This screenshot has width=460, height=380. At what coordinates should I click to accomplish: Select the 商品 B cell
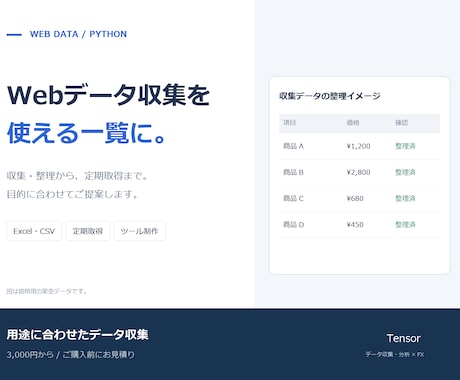tap(293, 172)
